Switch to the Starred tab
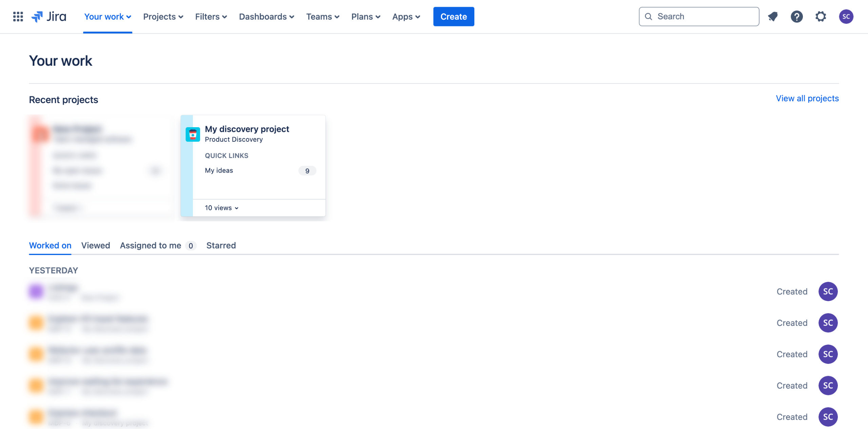This screenshot has height=429, width=868. point(221,245)
